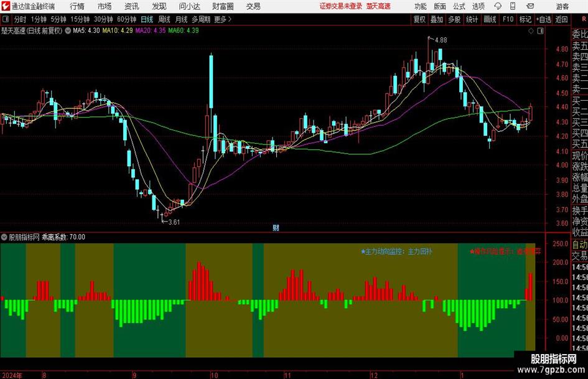
Task: Open the 多周期 multi-period view
Action: [201, 19]
